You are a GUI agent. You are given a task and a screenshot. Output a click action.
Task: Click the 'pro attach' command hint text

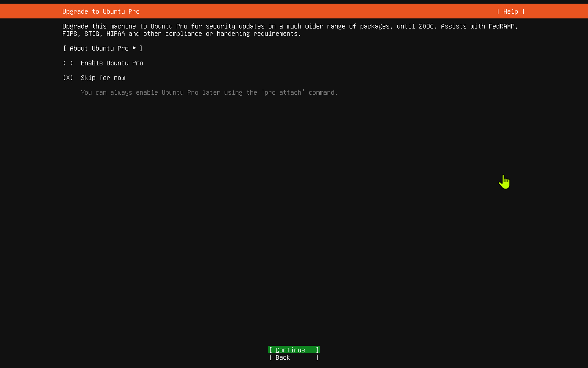(209, 92)
